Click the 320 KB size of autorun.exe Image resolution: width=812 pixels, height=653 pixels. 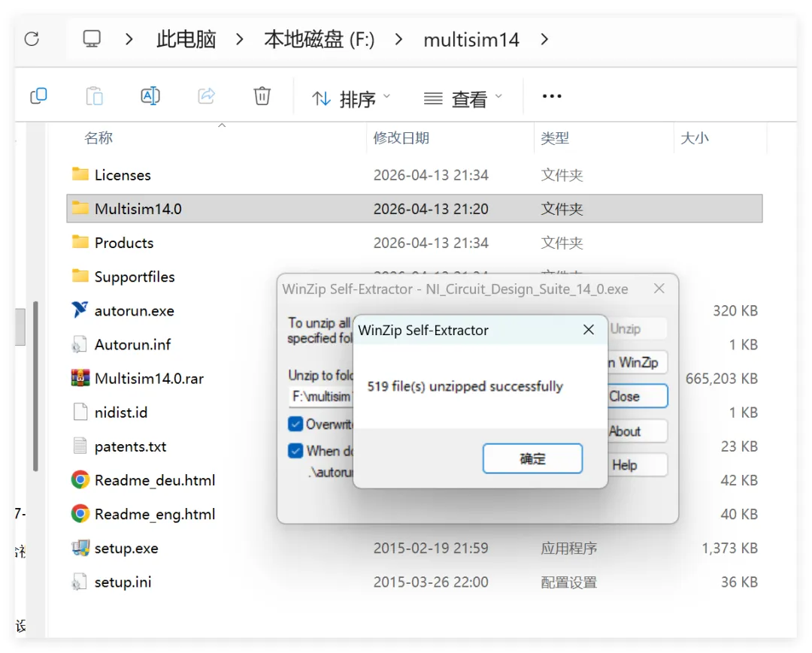point(735,310)
